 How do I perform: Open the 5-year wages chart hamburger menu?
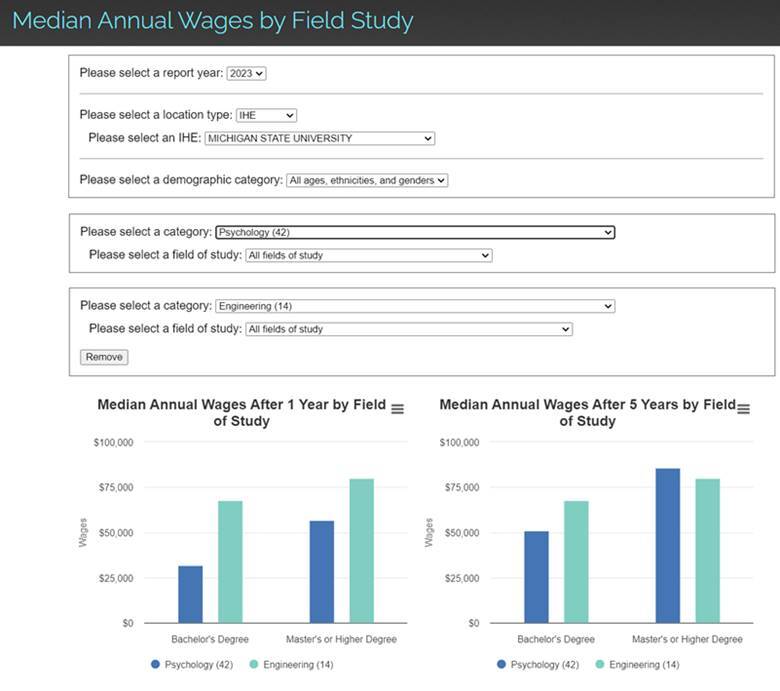point(743,406)
